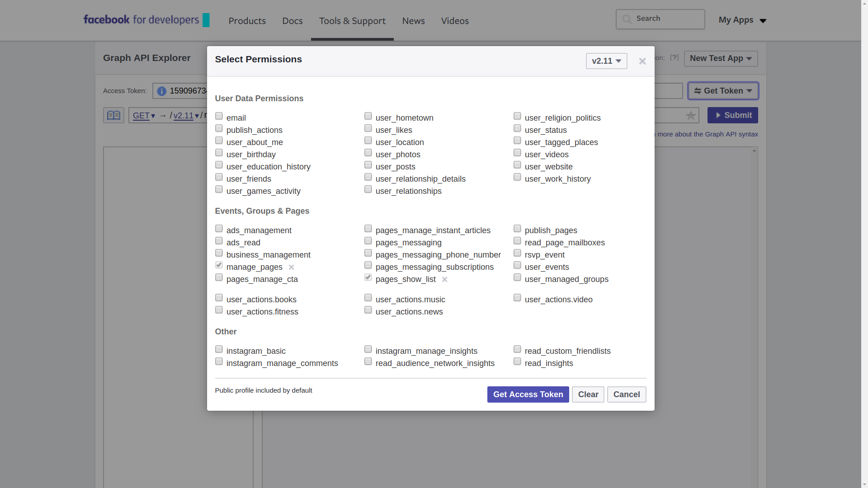Enable the user_location checkbox

click(x=368, y=141)
